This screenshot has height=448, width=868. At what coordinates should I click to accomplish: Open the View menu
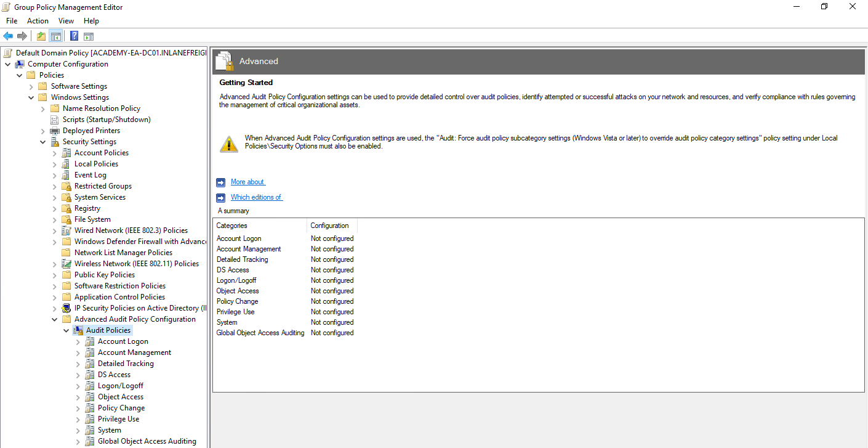66,21
